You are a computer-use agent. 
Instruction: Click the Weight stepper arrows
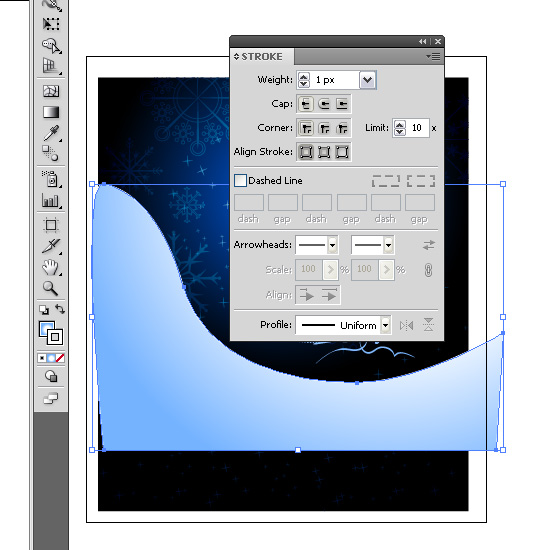pos(303,80)
